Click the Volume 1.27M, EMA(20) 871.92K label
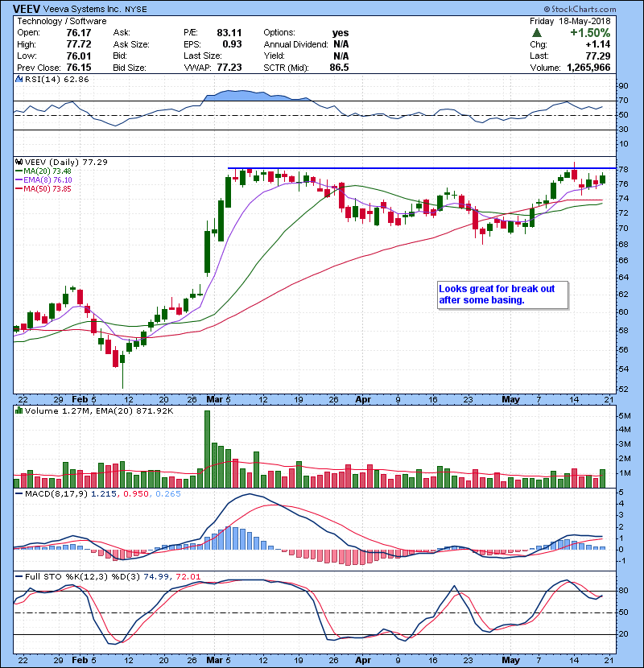Screen dimensions: 644x668 click(x=99, y=410)
